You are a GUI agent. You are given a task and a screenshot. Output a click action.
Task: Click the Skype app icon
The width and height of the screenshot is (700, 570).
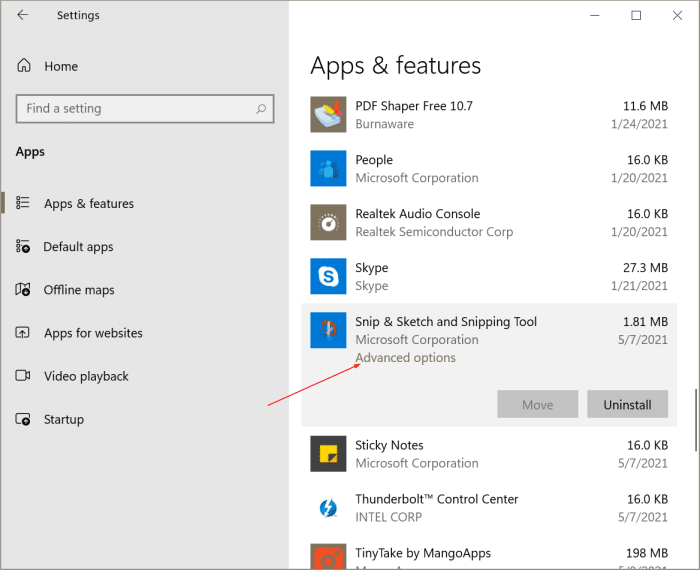(x=328, y=276)
